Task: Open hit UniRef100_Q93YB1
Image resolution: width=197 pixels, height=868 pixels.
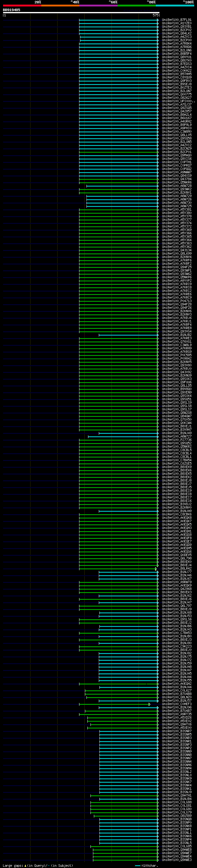Action: pos(176,26)
